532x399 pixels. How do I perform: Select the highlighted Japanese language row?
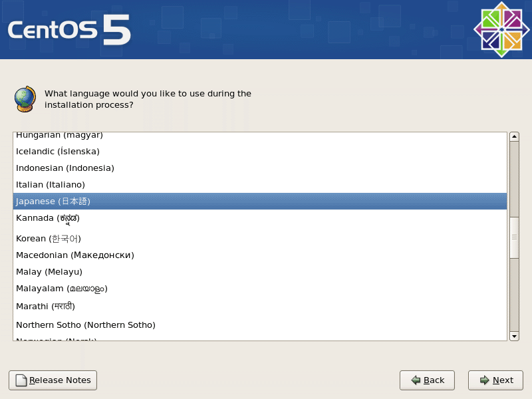point(260,201)
